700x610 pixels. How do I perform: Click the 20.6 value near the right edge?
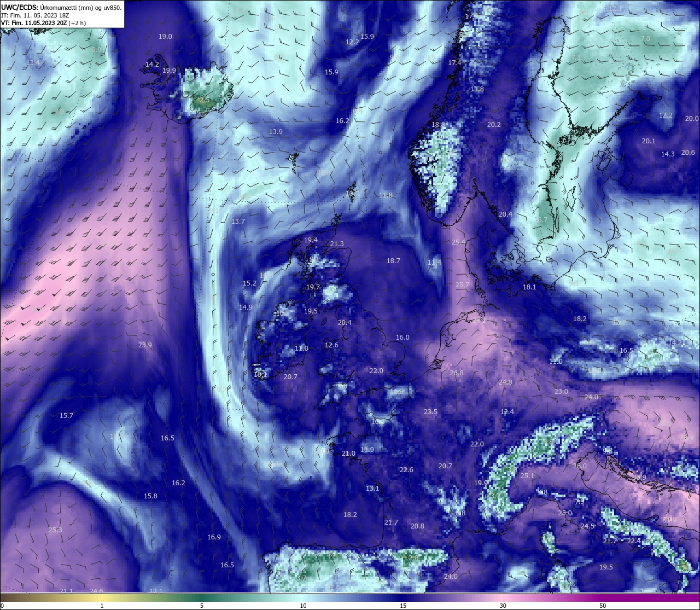[688, 153]
